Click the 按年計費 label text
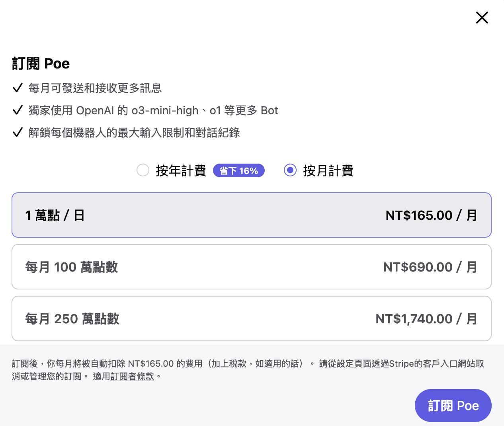 coord(181,171)
